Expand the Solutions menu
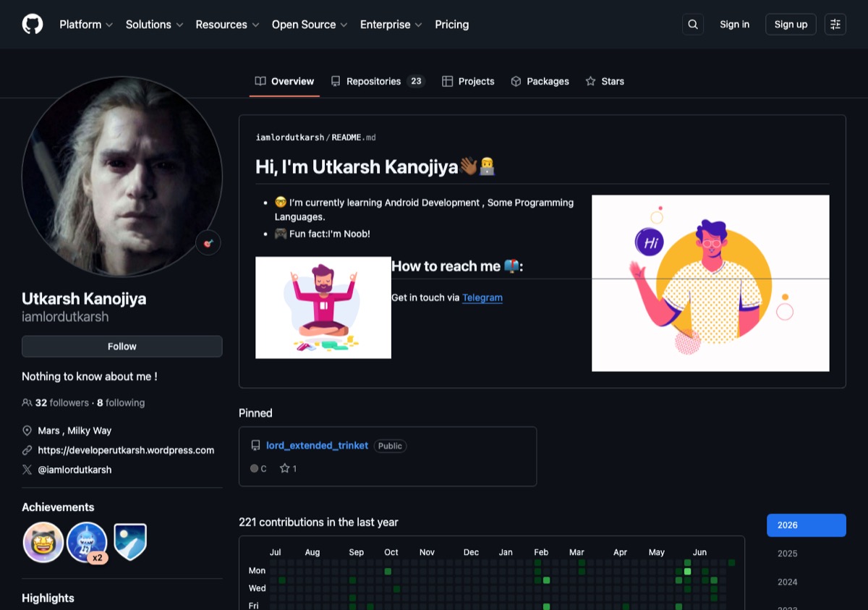This screenshot has height=610, width=868. point(154,25)
